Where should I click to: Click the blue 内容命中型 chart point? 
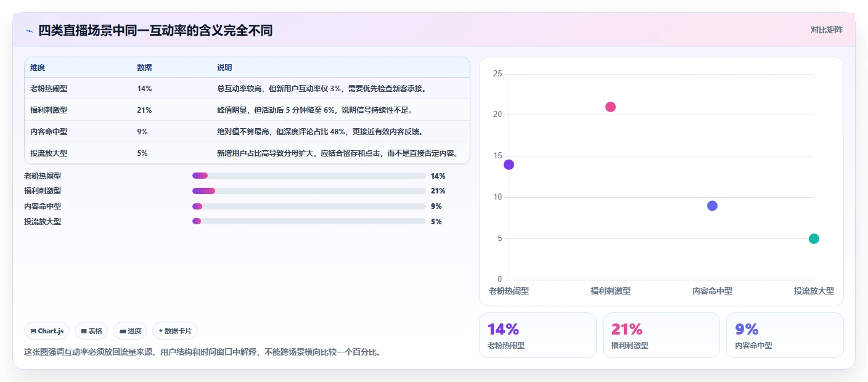712,206
